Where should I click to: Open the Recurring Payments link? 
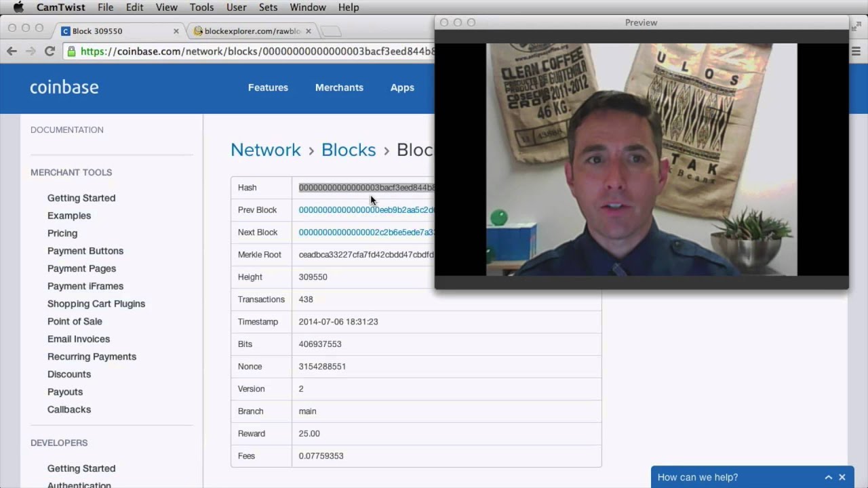pyautogui.click(x=92, y=357)
